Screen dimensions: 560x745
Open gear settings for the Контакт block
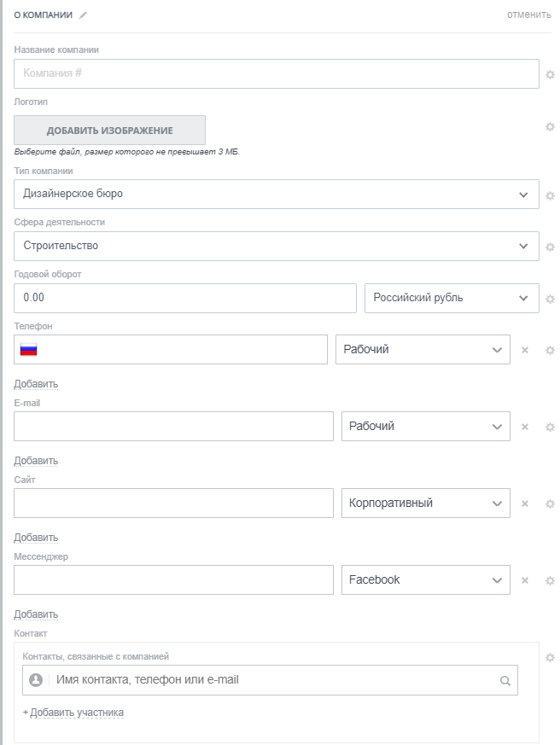(550, 657)
